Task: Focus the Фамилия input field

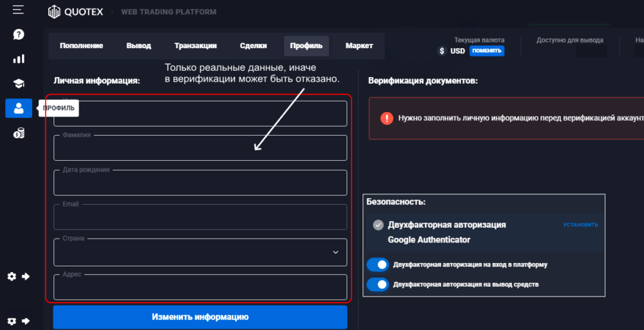Action: [200, 149]
